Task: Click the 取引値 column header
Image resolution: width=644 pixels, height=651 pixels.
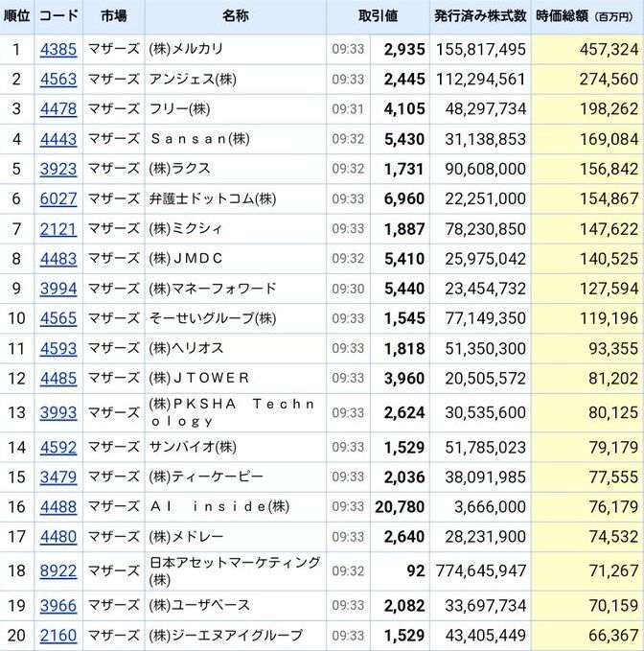Action: pos(378,15)
